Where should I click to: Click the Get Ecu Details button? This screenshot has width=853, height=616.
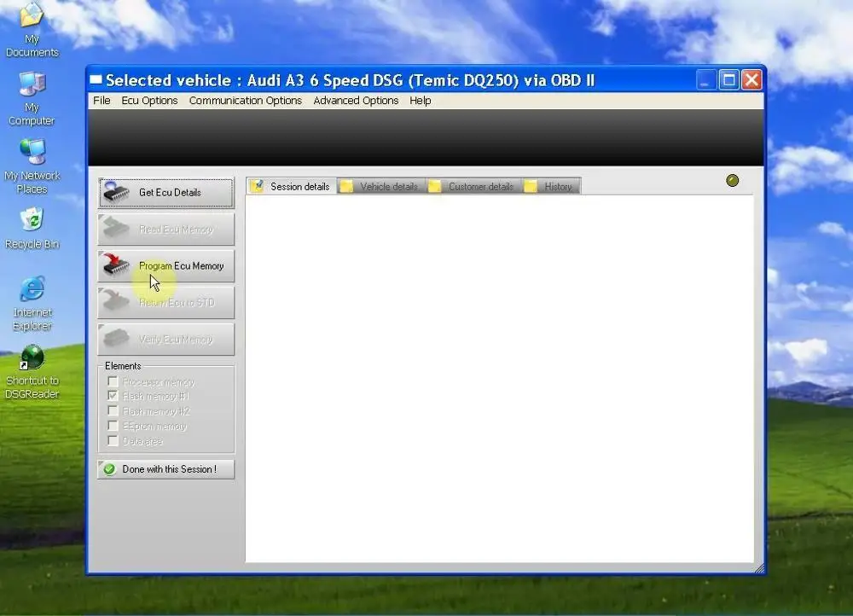pos(166,193)
